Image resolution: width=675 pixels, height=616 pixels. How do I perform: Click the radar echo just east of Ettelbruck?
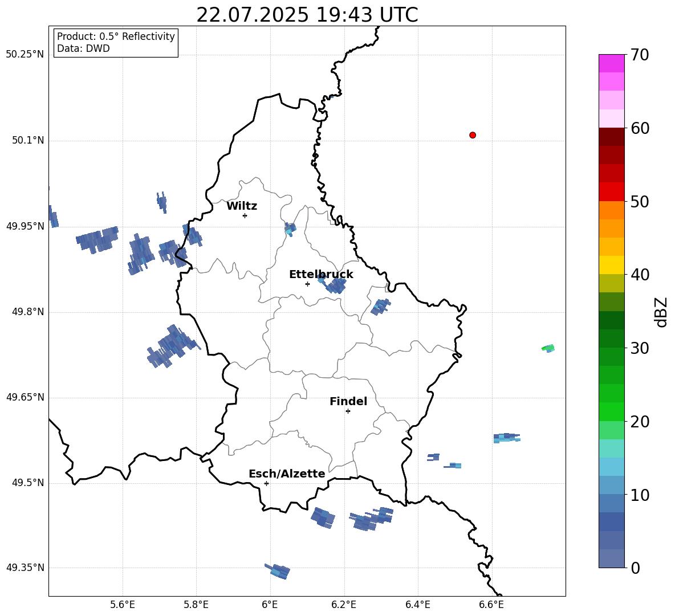point(333,285)
